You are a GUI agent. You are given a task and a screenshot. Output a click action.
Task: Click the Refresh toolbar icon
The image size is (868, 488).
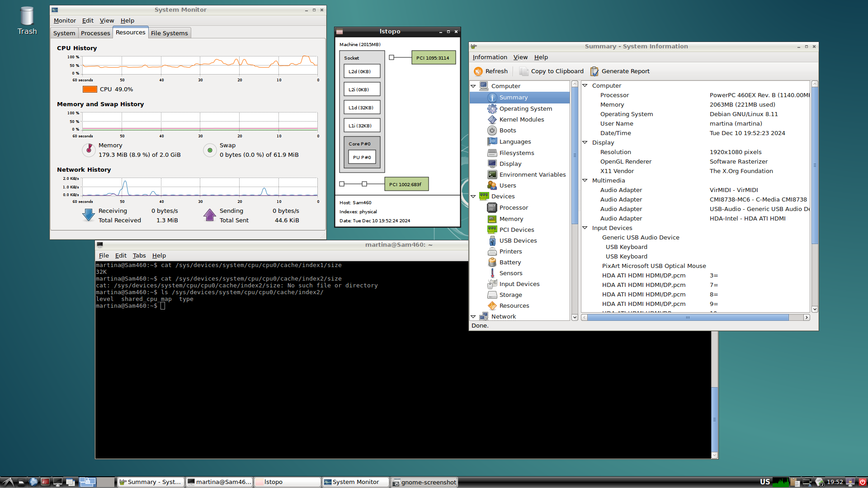tap(478, 71)
